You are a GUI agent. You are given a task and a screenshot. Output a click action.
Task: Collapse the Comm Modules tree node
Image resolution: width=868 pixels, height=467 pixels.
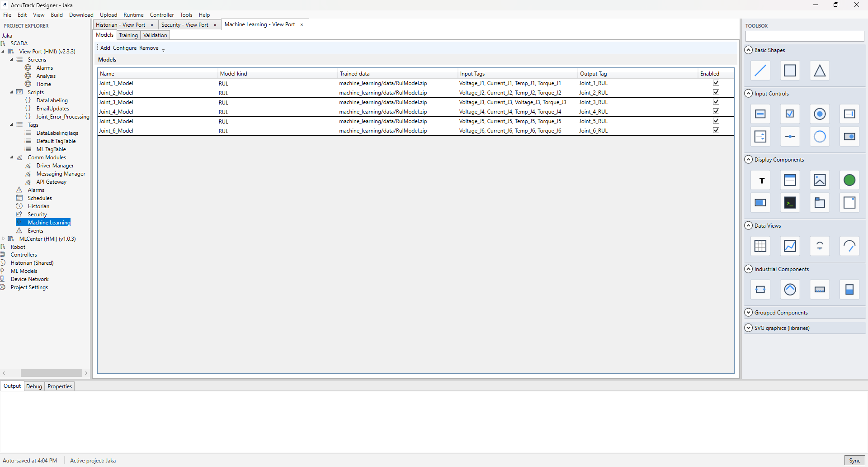[11, 157]
